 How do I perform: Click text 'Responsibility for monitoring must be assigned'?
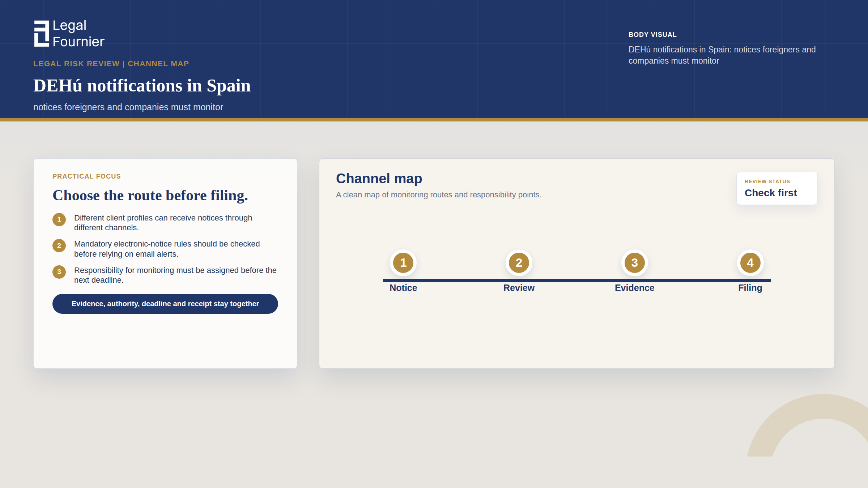coord(175,275)
